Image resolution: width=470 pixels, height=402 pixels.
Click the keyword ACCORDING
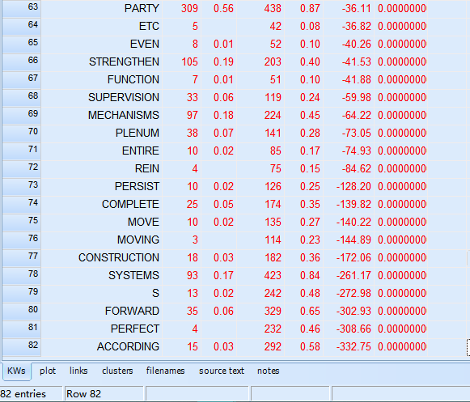tap(128, 347)
